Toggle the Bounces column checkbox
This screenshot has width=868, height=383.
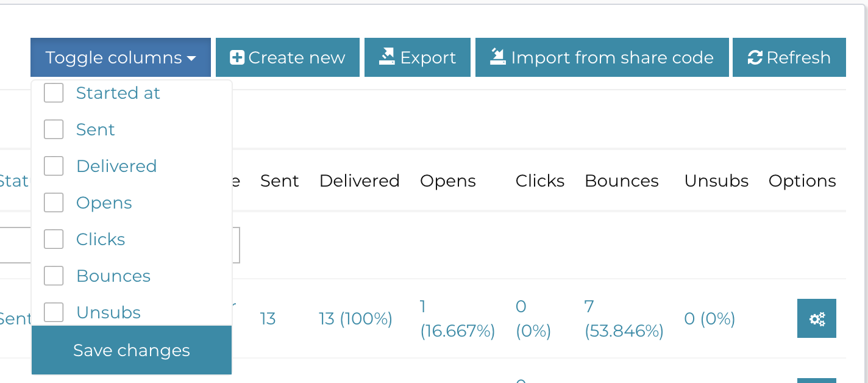click(x=54, y=276)
